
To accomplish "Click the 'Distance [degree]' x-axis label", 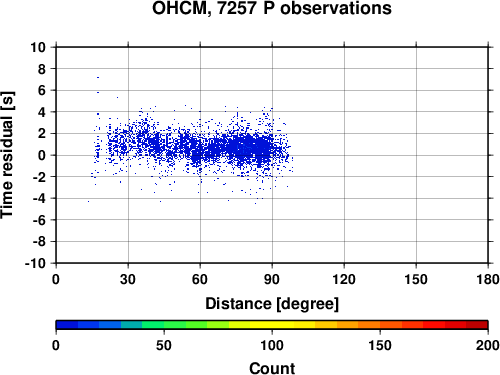I will [272, 304].
